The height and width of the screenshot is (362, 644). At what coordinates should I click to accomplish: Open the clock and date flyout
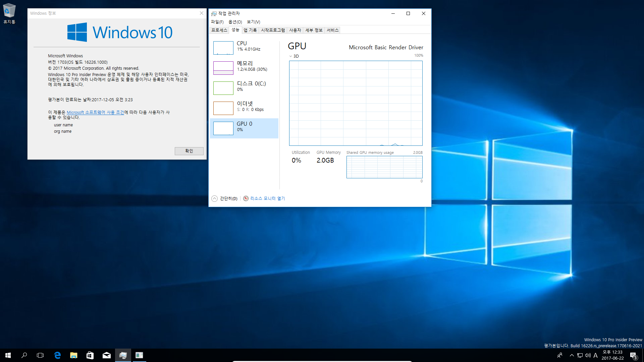tap(612, 355)
